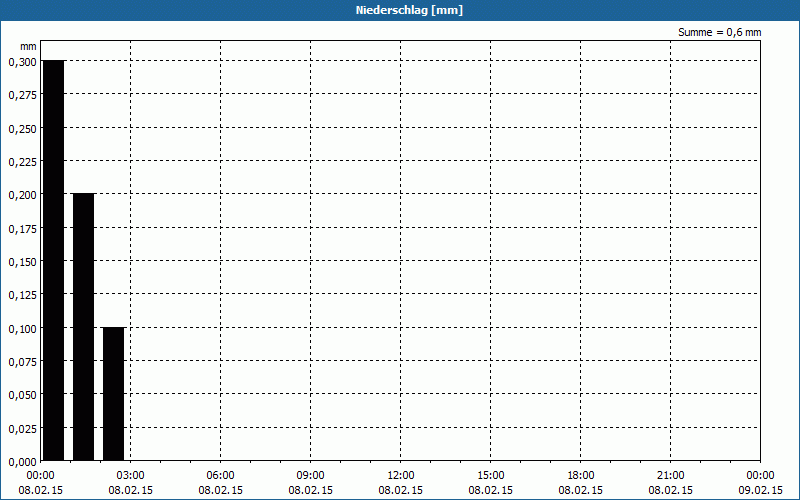The image size is (800, 500).
Task: Click the 0,150 y-axis value
Action: click(x=23, y=262)
